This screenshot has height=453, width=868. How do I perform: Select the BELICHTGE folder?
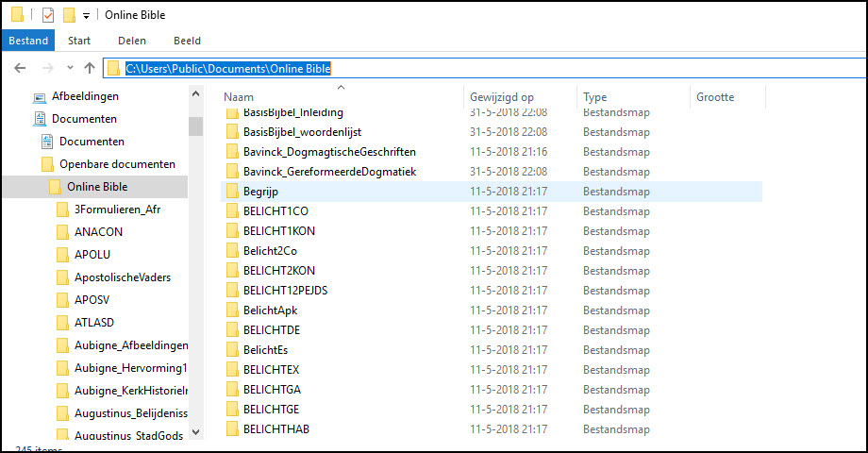(272, 410)
